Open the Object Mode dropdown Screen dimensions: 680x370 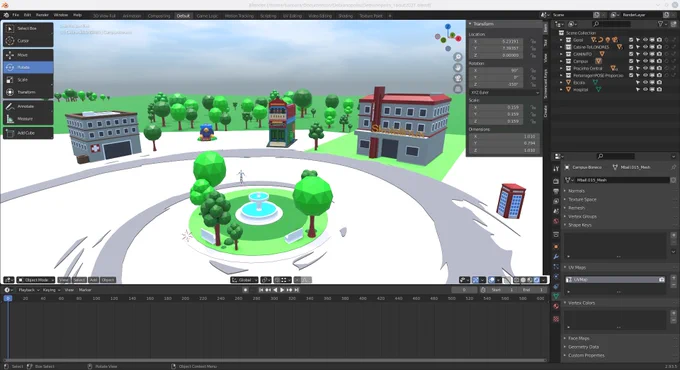pyautogui.click(x=36, y=280)
